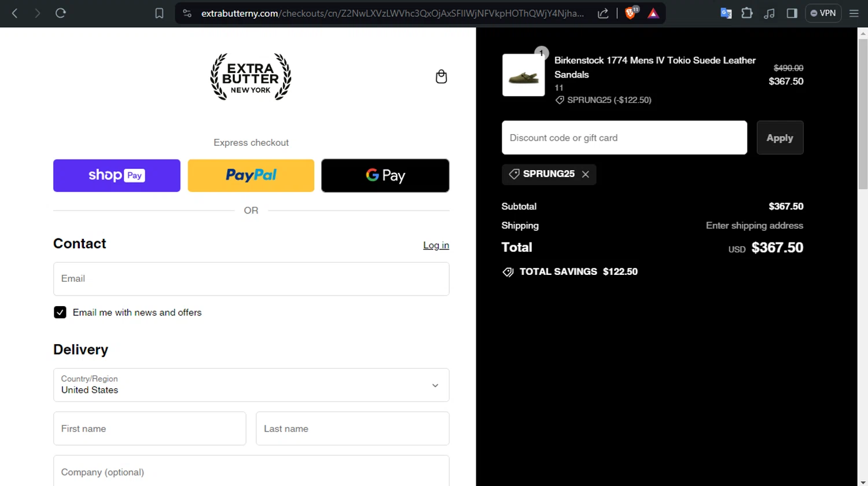Image resolution: width=868 pixels, height=486 pixels.
Task: Focus the Company (optional) field
Action: point(251,471)
